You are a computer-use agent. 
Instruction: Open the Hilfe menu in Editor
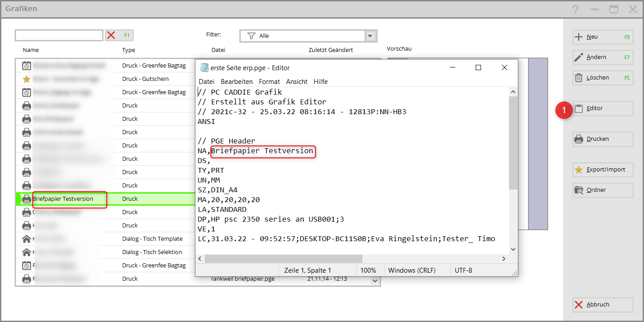[x=321, y=82]
